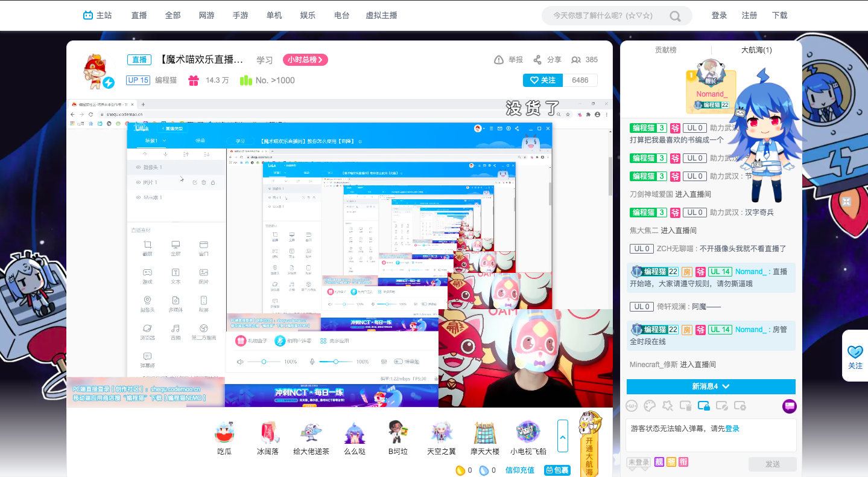868x477 pixels.
Task: Open 信仰充值 recharge link
Action: point(520,470)
